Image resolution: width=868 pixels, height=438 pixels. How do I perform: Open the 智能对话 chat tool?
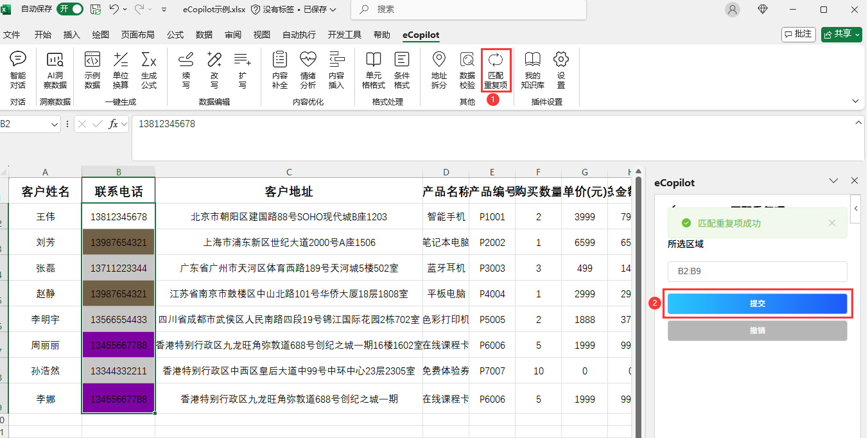pos(18,69)
